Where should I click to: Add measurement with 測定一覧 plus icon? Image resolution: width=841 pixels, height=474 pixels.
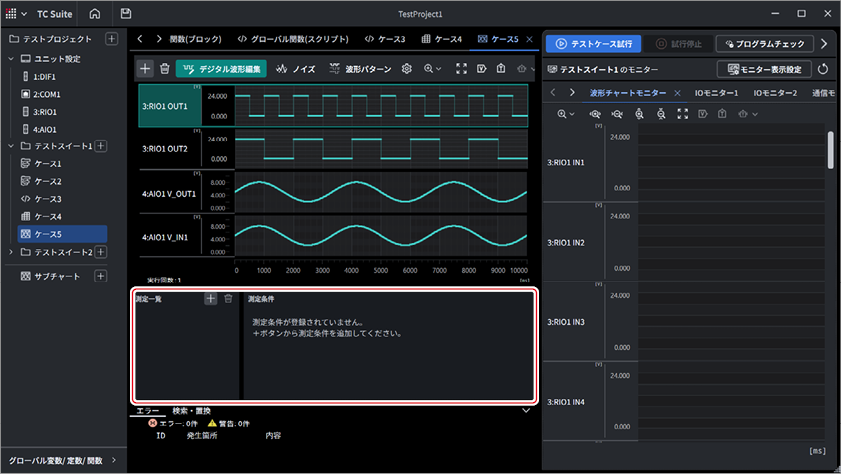[x=211, y=299]
